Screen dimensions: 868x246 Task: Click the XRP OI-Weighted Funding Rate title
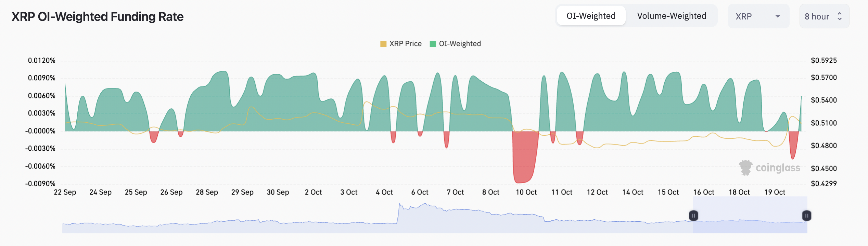[x=98, y=16]
